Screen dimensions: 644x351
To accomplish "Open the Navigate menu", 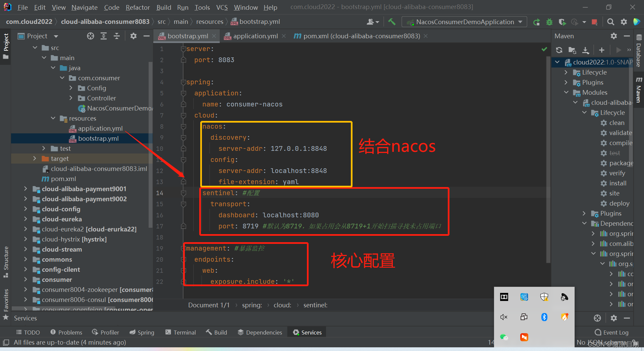I will point(85,7).
